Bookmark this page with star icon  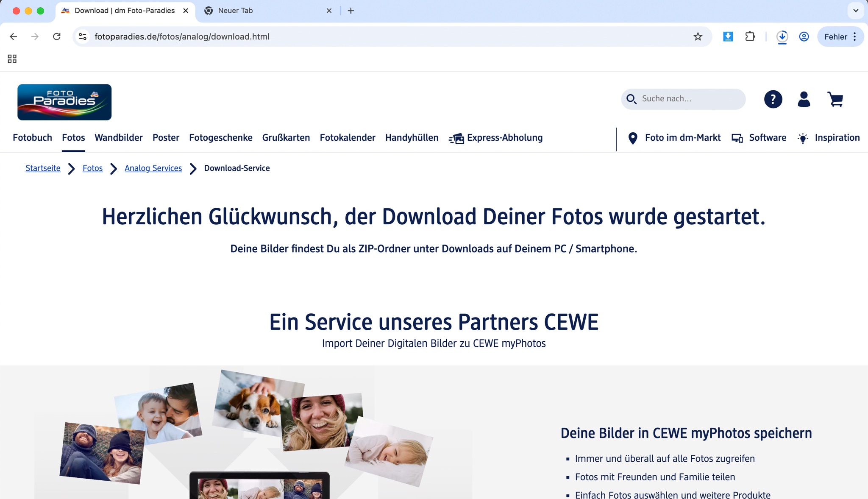pyautogui.click(x=698, y=36)
